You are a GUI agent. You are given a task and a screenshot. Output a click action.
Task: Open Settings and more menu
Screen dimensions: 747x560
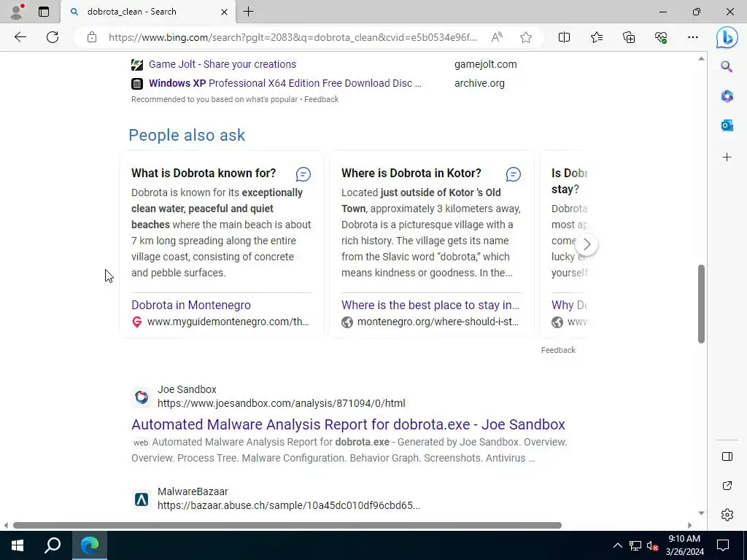(x=693, y=37)
